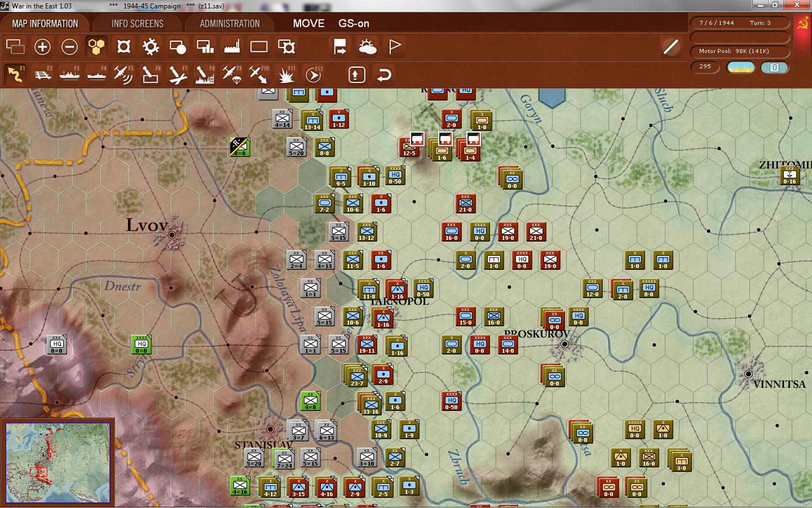Select the 6=13 grey unit counter
812x508 pixels.
pyautogui.click(x=326, y=431)
